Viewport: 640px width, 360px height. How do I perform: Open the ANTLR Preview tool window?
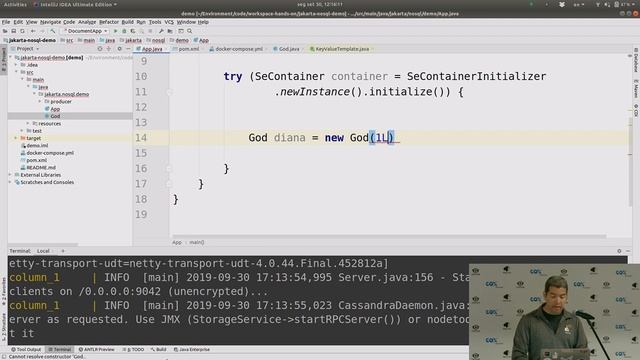[x=96, y=350]
